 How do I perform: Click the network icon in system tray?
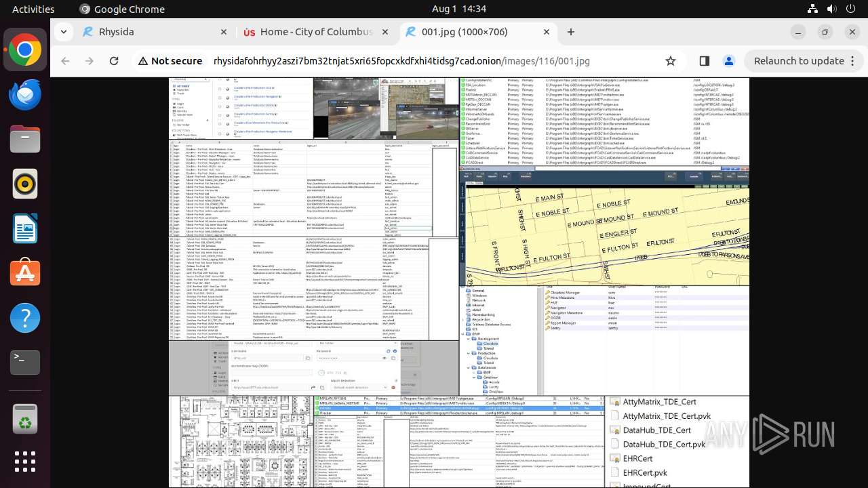[x=812, y=9]
